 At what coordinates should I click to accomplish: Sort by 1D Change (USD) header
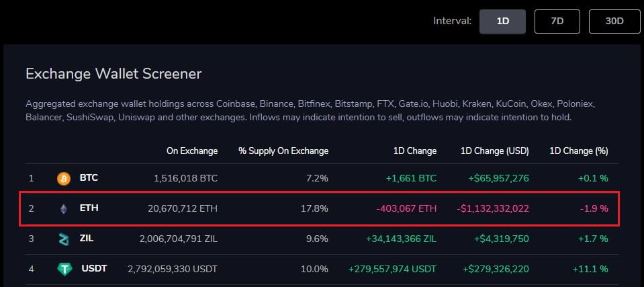coord(495,151)
